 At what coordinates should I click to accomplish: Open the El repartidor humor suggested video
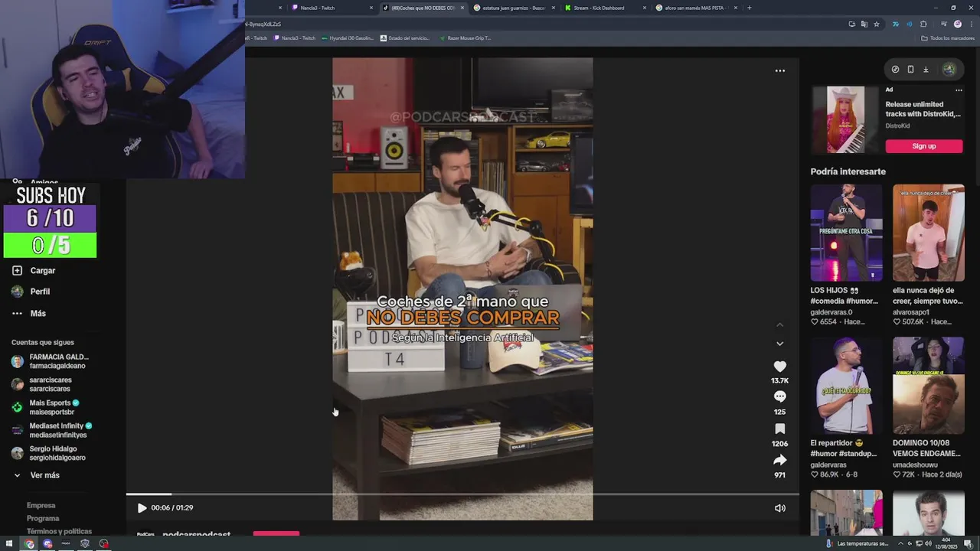tap(846, 386)
